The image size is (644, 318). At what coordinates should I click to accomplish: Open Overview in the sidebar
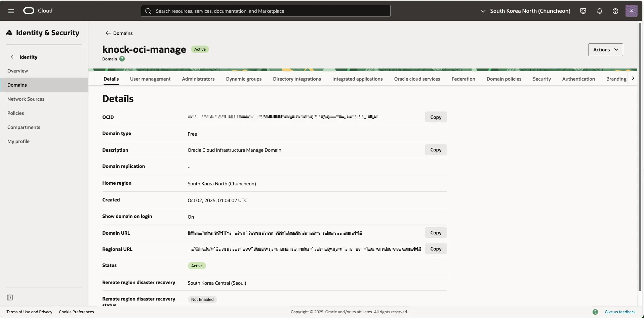(44, 71)
